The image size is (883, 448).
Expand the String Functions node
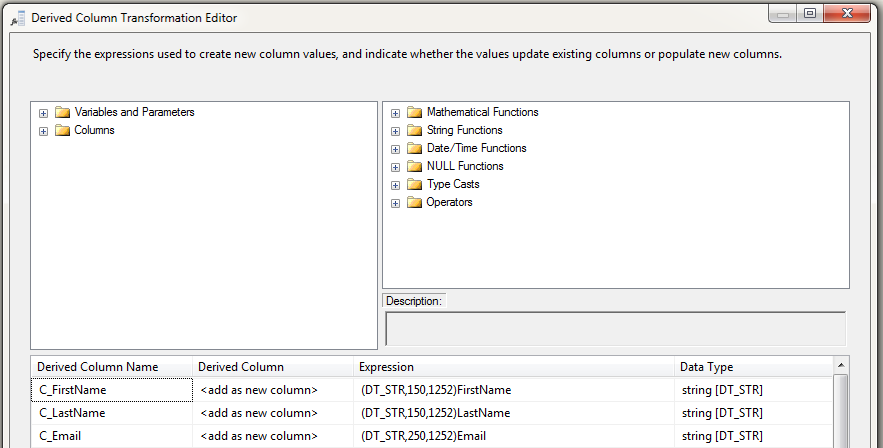coord(396,131)
